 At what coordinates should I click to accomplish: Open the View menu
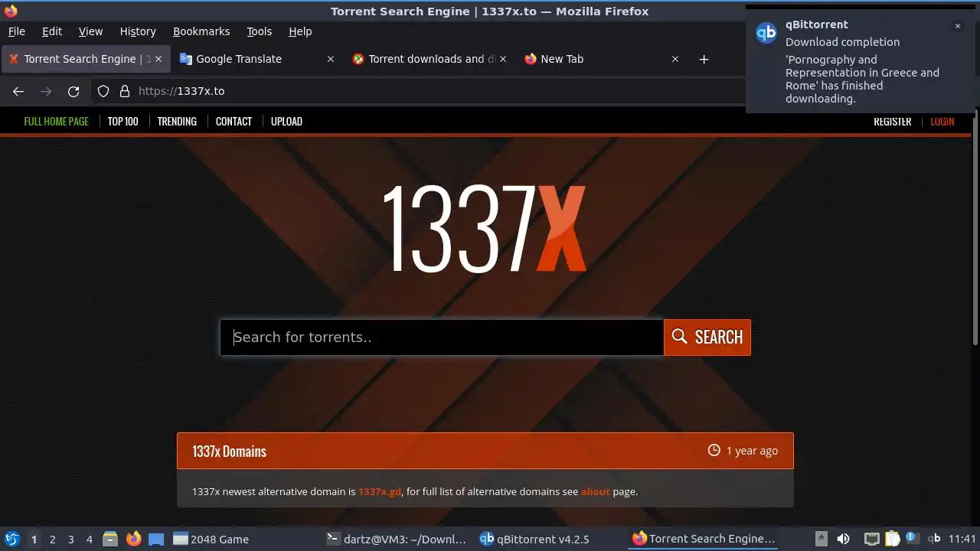[90, 31]
